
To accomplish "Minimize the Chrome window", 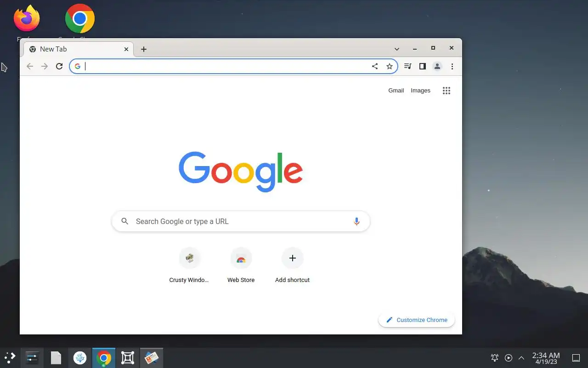I will point(415,49).
